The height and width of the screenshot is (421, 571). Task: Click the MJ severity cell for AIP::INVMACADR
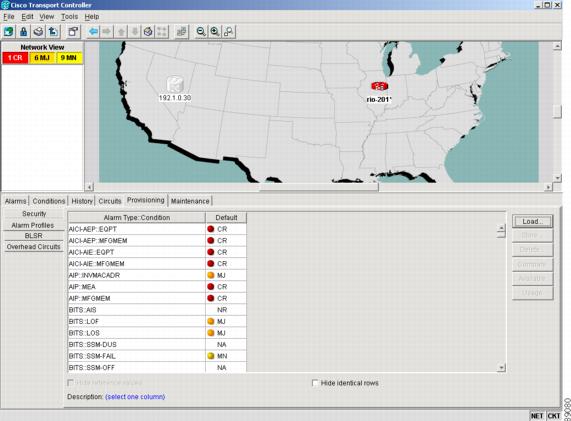[226, 275]
